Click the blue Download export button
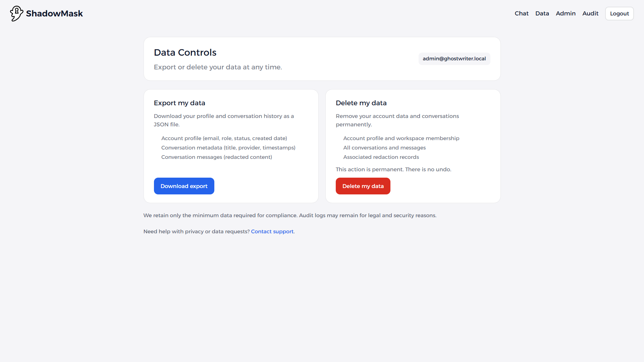This screenshot has height=362, width=644. (x=184, y=186)
